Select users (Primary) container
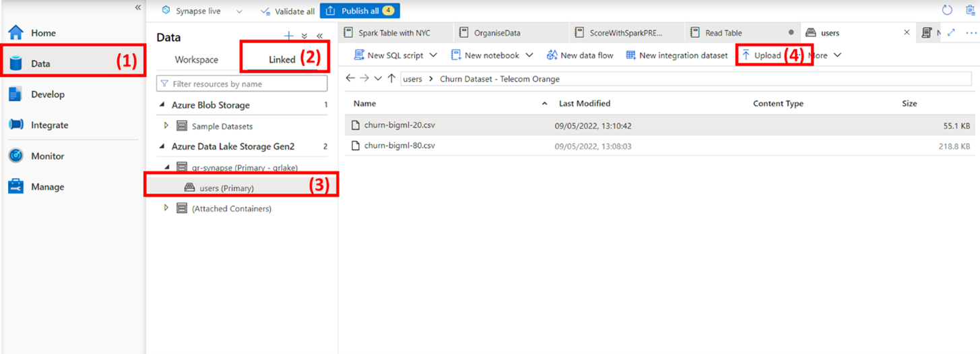Image resolution: width=980 pixels, height=354 pixels. coord(226,188)
